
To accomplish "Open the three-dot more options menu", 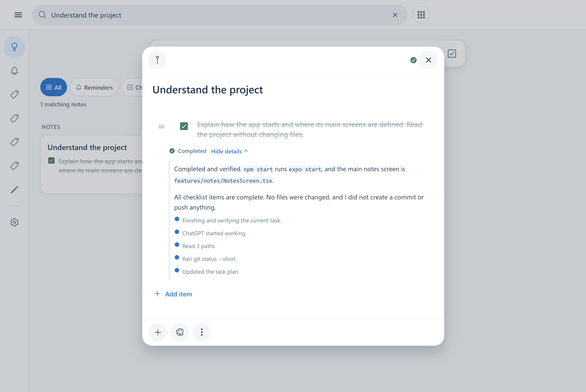I will 202,332.
